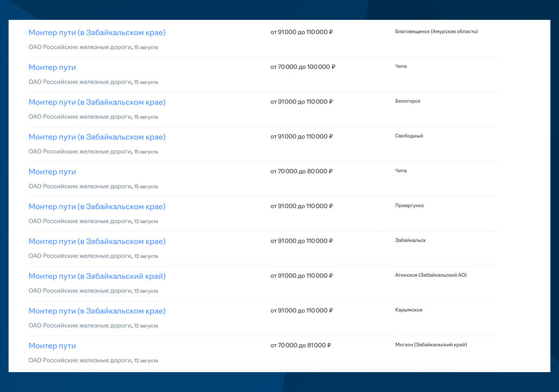Open Монтер пути job paying up to 80 000 ₽
559x392 pixels.
click(x=52, y=172)
